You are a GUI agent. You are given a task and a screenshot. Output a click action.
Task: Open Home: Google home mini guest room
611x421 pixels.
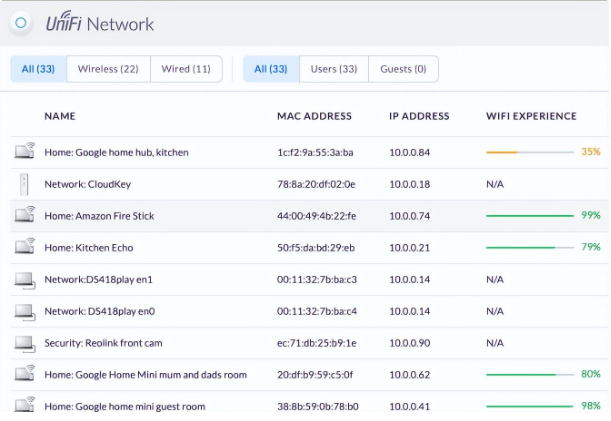coord(125,407)
